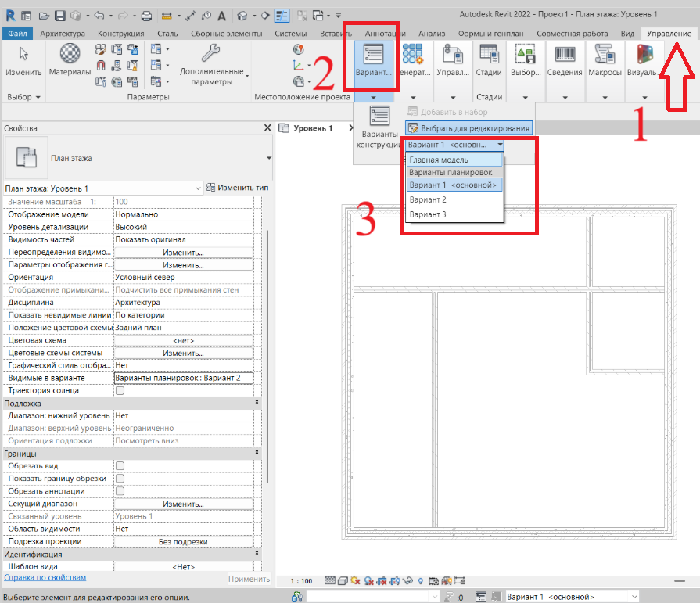Screen dimensions: 700x603
Task: Click Изменить... for Секущий диапазон
Action: (184, 504)
